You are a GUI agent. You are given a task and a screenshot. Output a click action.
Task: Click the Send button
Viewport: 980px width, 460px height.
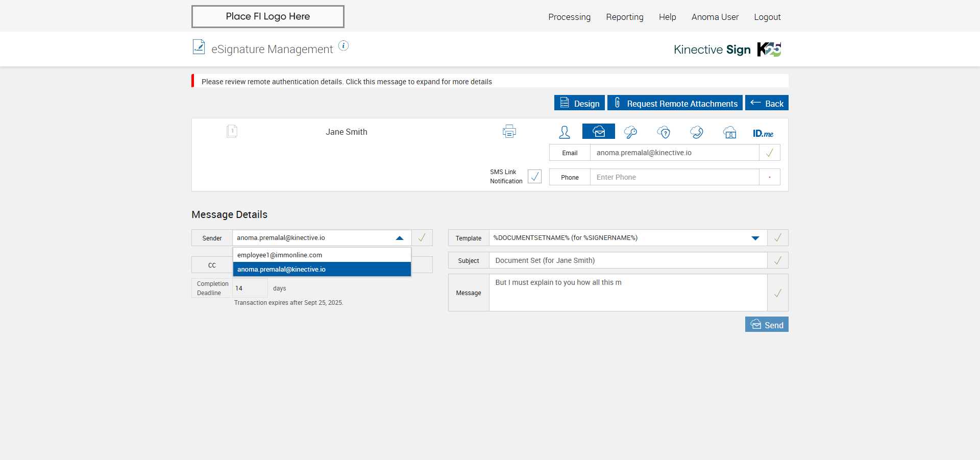[x=766, y=325]
